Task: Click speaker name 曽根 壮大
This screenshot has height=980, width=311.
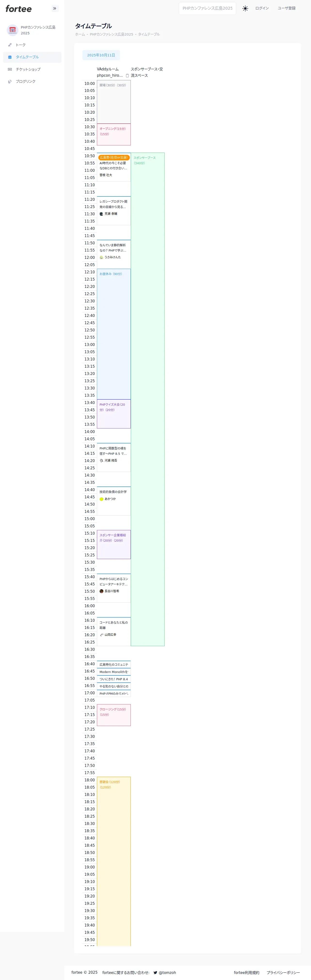Action: click(106, 175)
